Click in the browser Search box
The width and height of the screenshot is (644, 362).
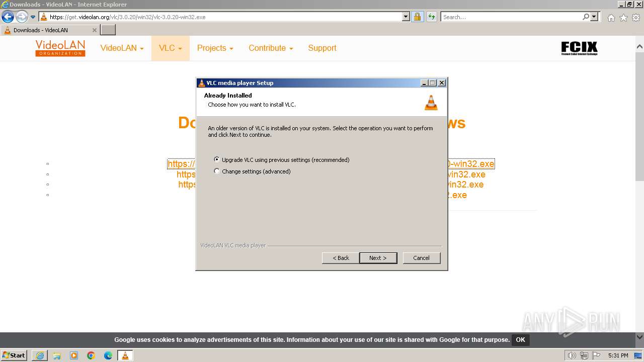coord(511,17)
